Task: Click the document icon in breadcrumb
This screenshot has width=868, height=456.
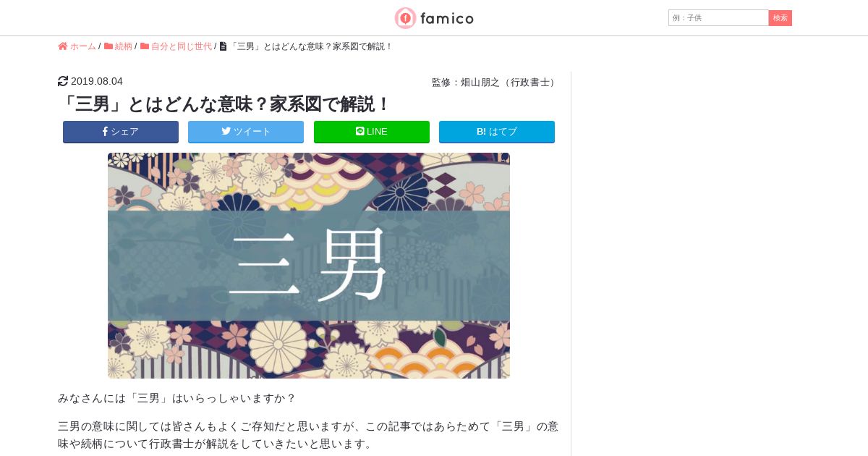Action: click(223, 46)
